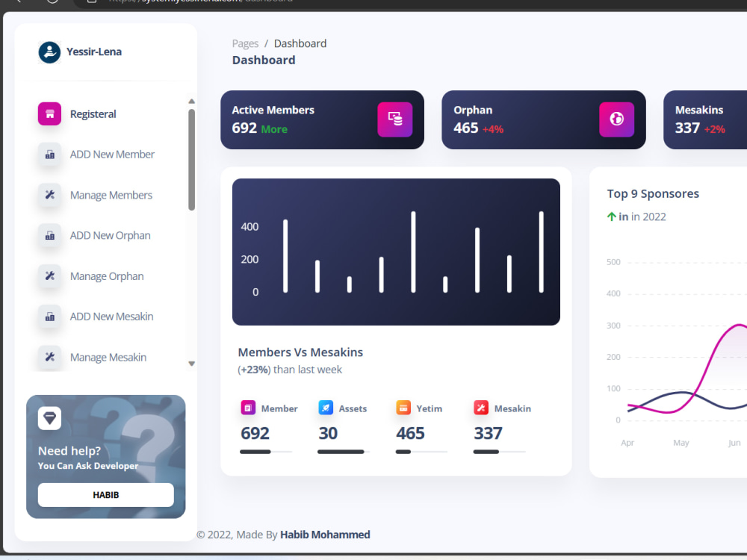Screen dimensions: 747x560
Task: Click the Top 9 Sponsores heading
Action: (653, 193)
